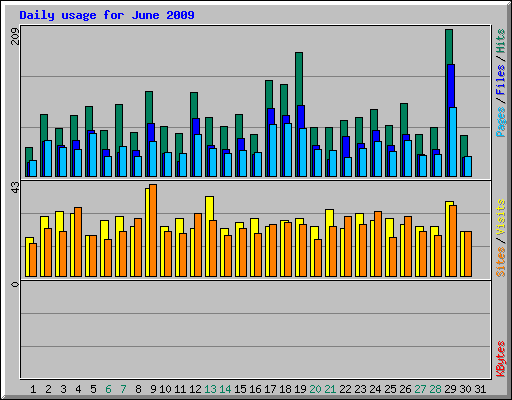Click the orange sites bar for day 9
The width and height of the screenshot is (512, 400).
[x=153, y=230]
